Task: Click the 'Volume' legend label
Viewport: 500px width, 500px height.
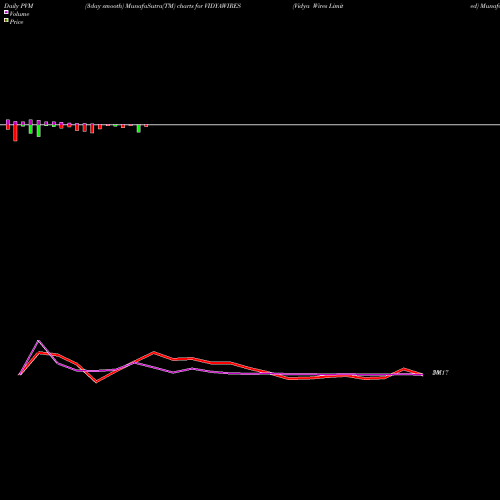Action: point(19,14)
